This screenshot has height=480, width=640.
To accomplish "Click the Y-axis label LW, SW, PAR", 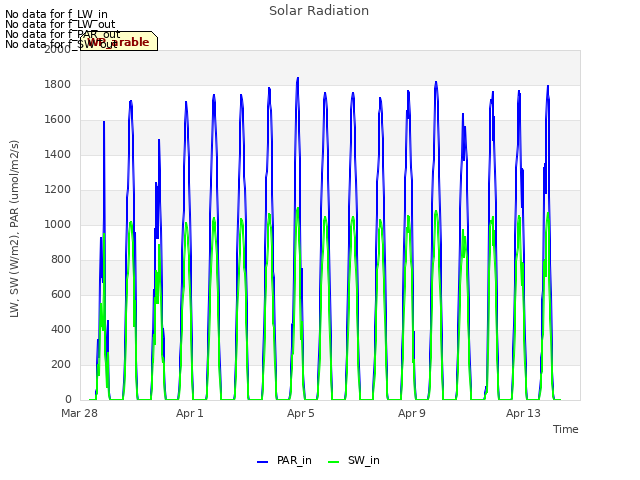I will (14, 229).
